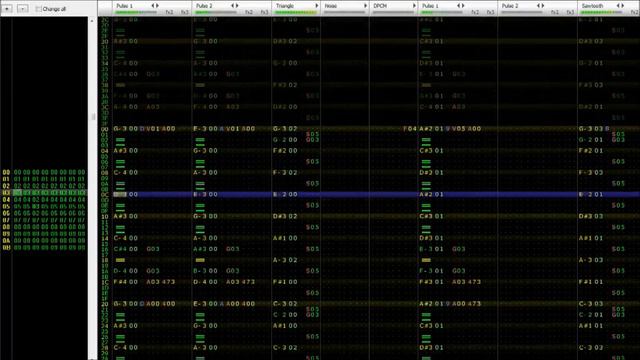Add an effect column with Sawtooth's right arrow

tap(622, 6)
